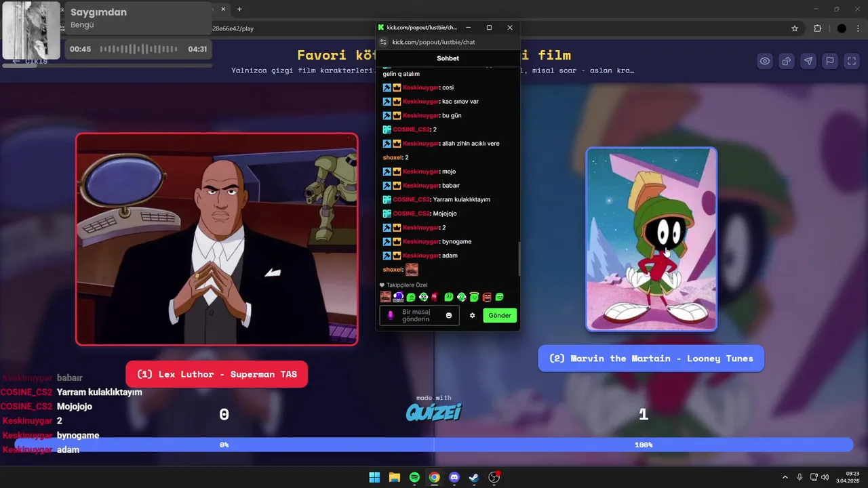
Task: Click the system tray microphone icon
Action: [800, 477]
